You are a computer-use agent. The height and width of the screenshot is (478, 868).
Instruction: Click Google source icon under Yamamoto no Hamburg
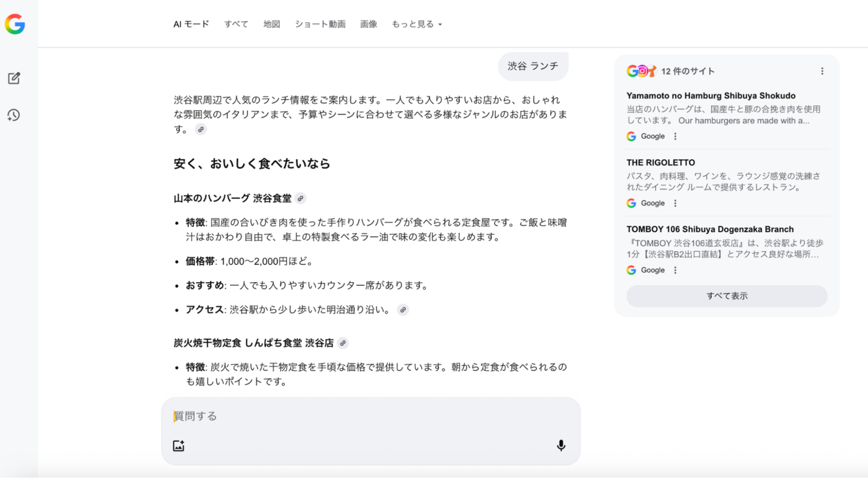point(631,136)
